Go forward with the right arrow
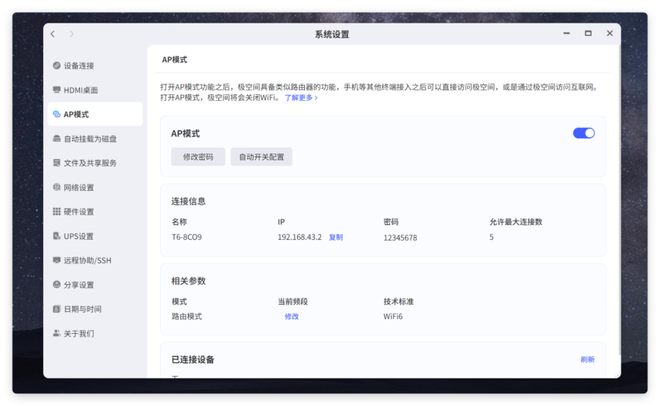The width and height of the screenshot is (660, 406). coord(71,34)
